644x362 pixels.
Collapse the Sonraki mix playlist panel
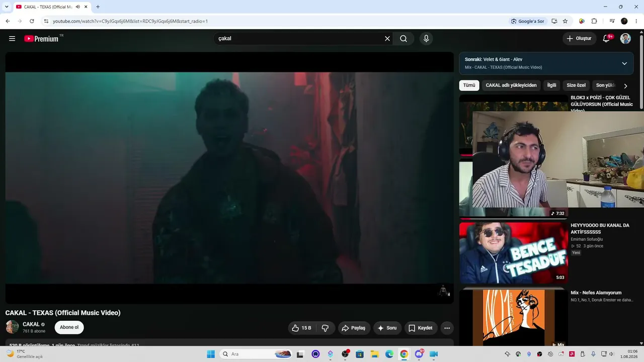(x=624, y=63)
